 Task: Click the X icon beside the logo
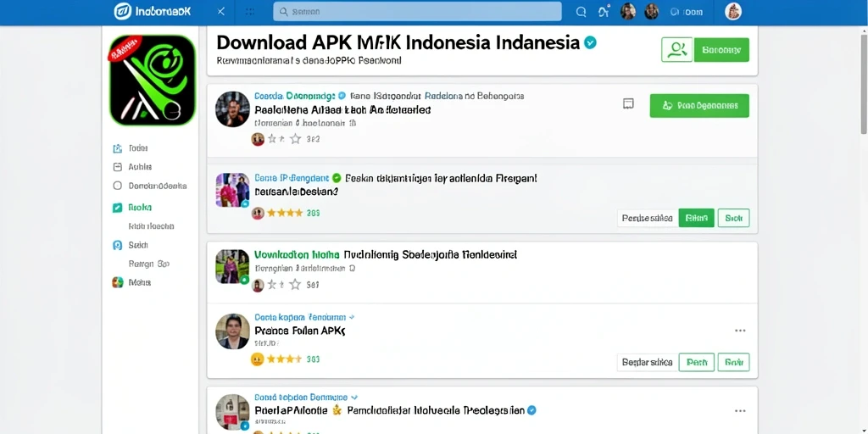221,11
